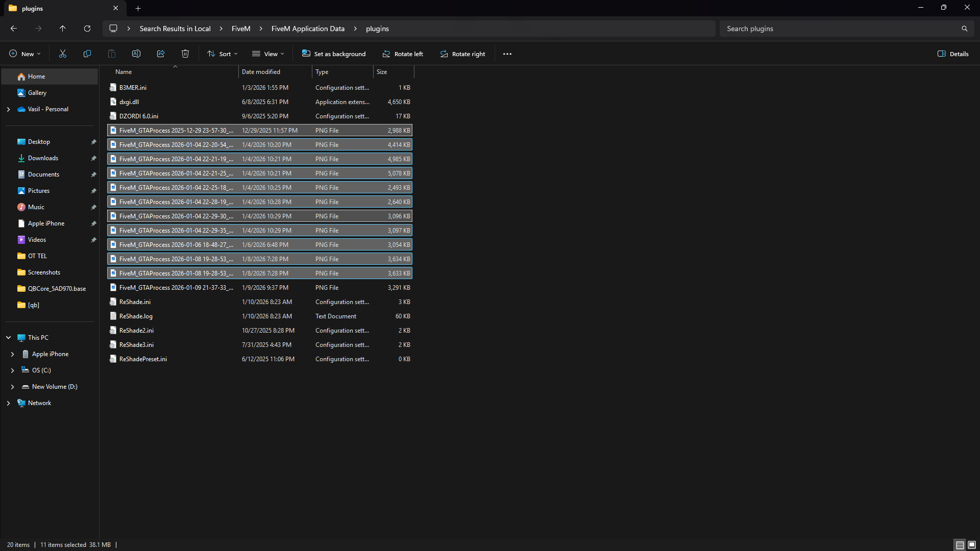Open the See more ellipsis menu
This screenshot has height=551, width=980.
[x=507, y=54]
